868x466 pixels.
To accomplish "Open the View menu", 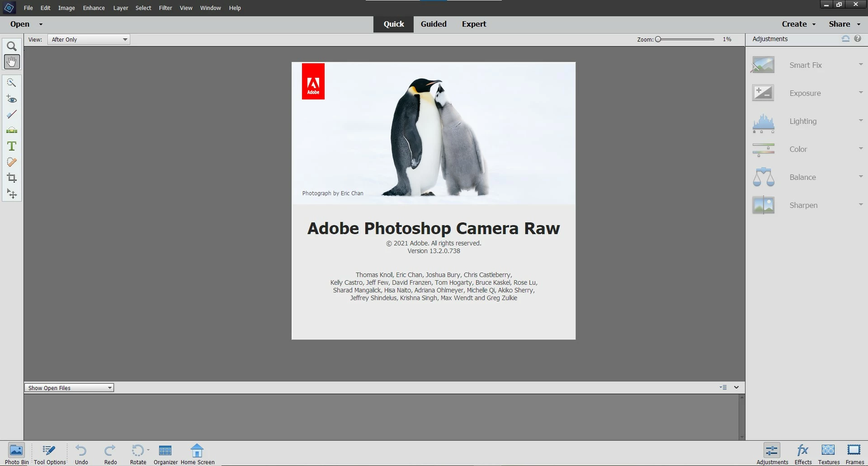I will 186,8.
